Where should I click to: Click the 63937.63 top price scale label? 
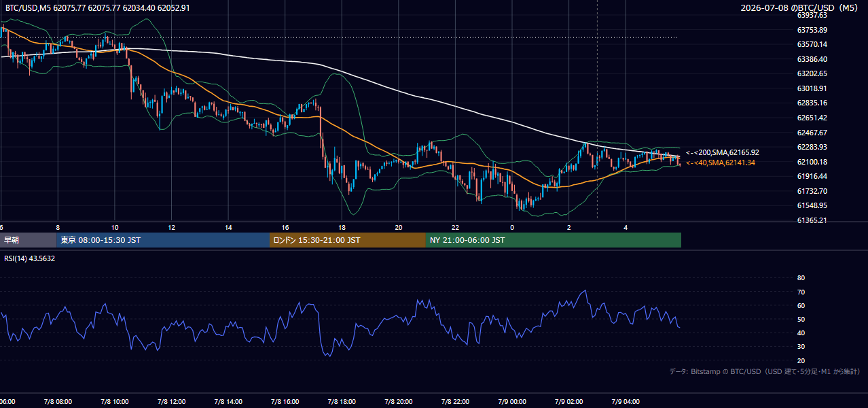812,15
